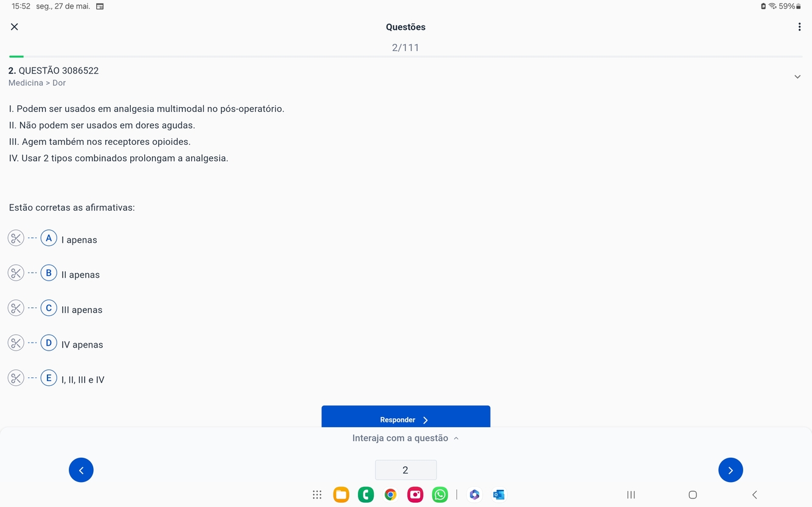812x507 pixels.
Task: Strike out option D with scissors
Action: [16, 343]
